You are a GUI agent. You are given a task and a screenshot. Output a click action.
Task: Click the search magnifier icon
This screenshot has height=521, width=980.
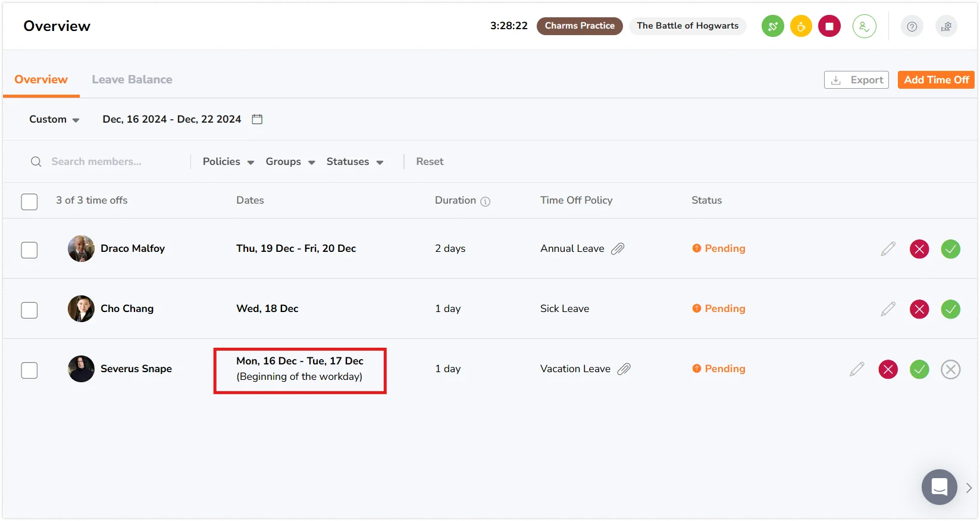(x=36, y=161)
